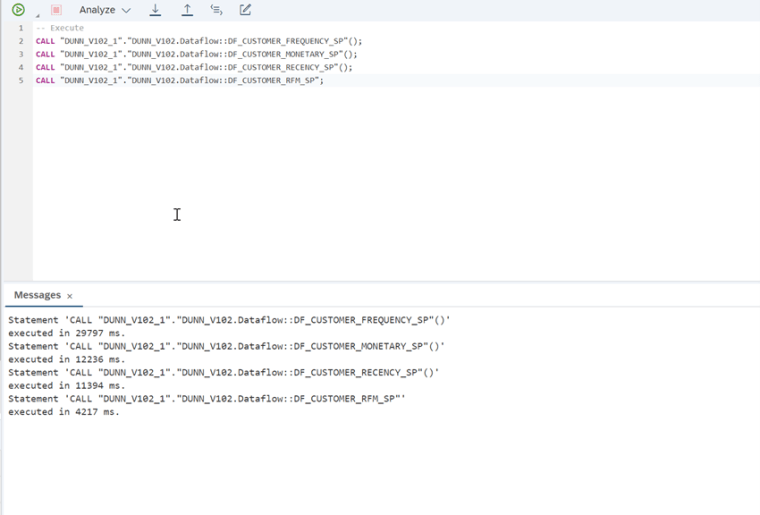
Task: Click the MONETARY_SP statement in Messages output
Action: 226,346
